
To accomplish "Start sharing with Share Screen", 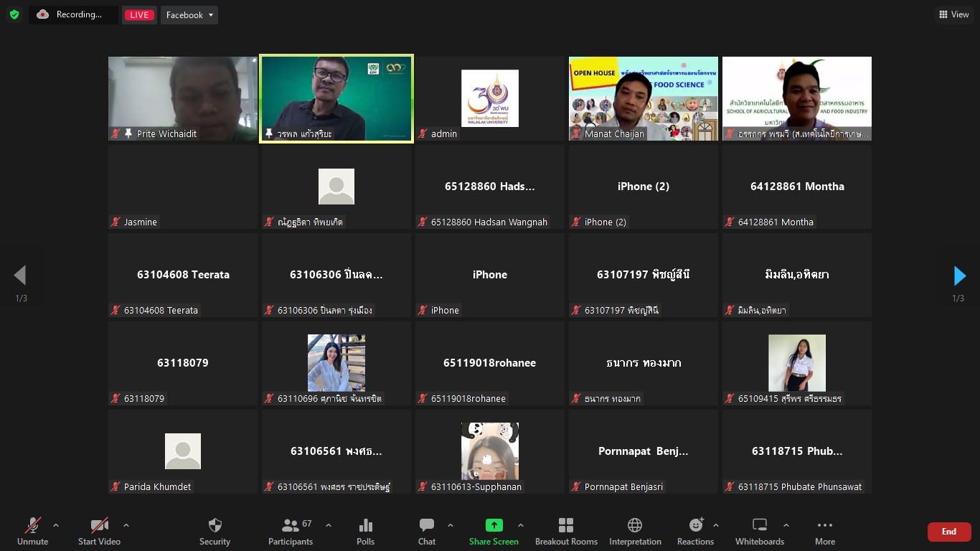I will pos(494,531).
